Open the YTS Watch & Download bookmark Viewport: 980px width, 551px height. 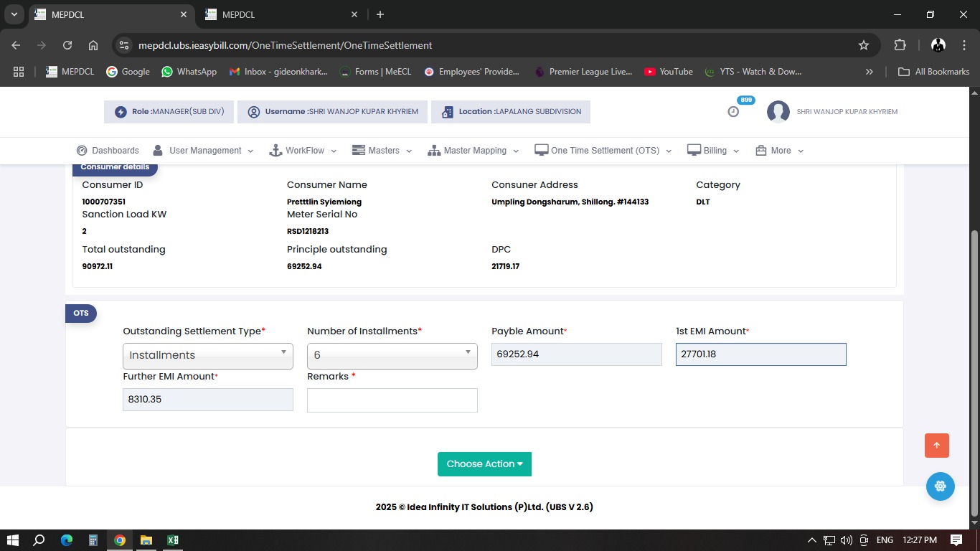point(753,72)
